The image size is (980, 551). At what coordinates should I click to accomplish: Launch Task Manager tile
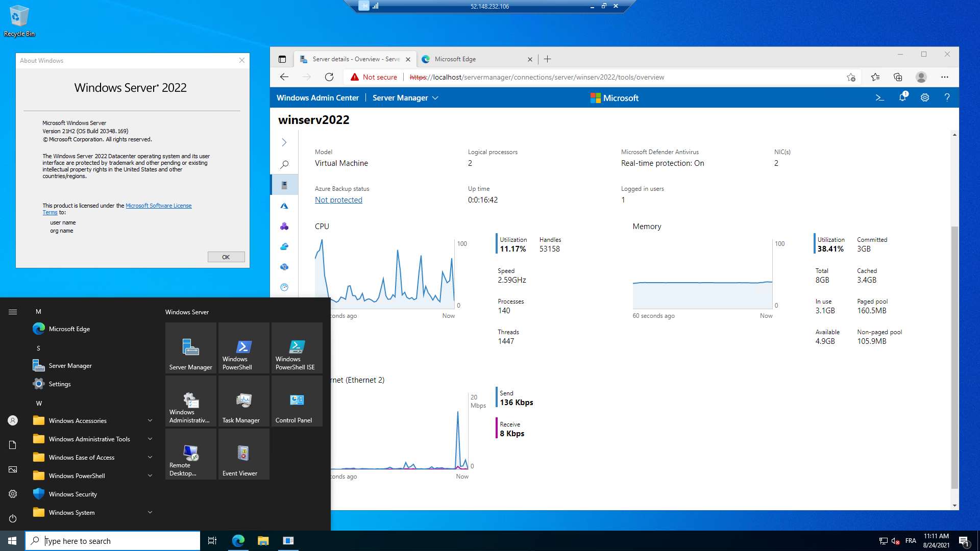point(244,401)
